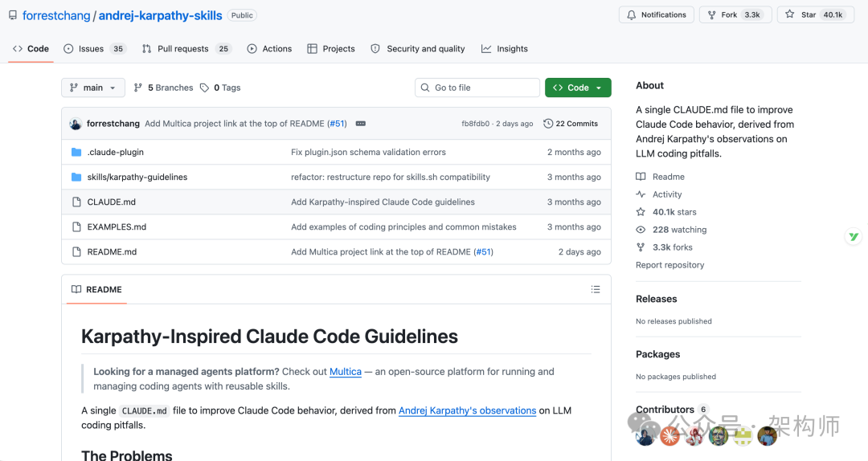Open 22 Commits history

point(571,124)
